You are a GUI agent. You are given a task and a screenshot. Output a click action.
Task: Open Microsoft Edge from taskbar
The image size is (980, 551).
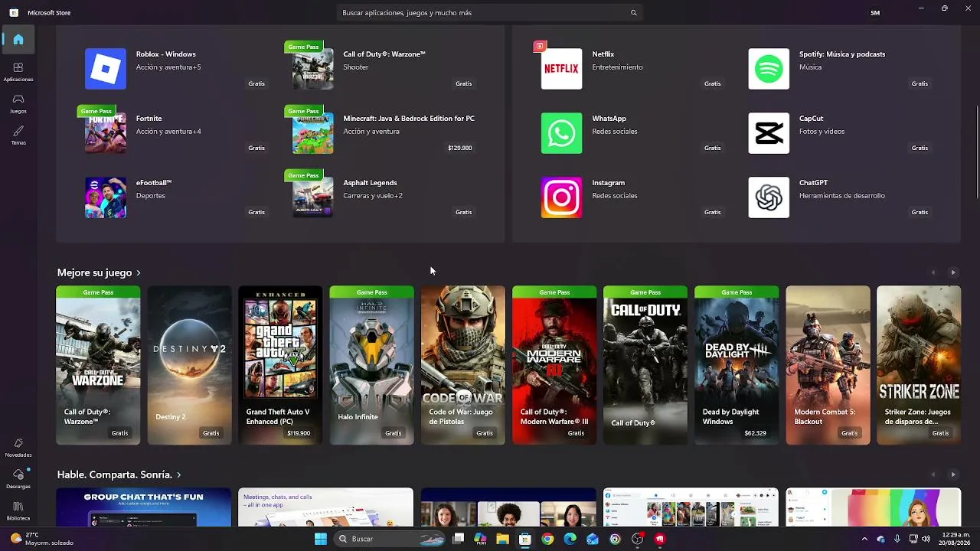coord(570,539)
